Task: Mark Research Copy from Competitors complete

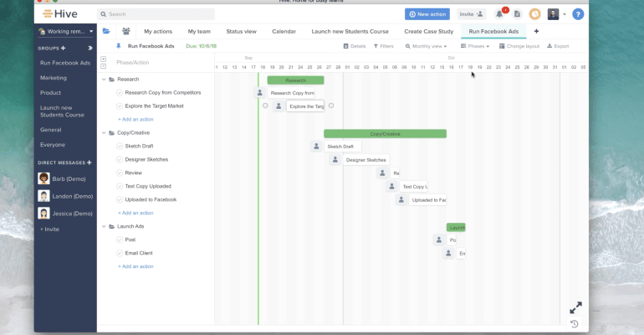Action: (120, 93)
